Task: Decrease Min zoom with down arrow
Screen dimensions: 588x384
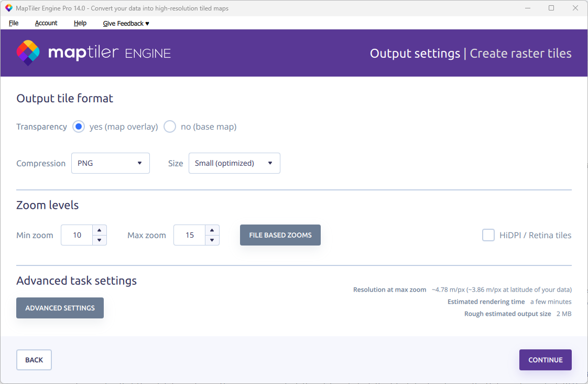Action: 100,240
